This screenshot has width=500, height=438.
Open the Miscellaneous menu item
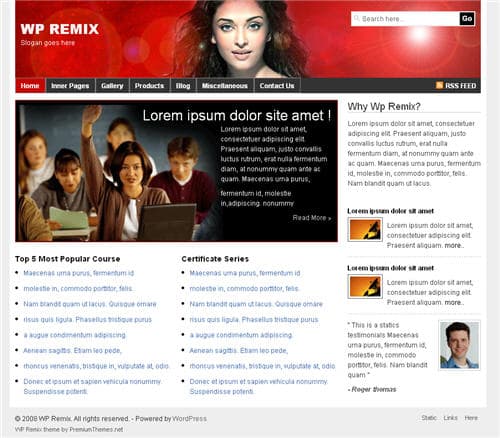(225, 86)
